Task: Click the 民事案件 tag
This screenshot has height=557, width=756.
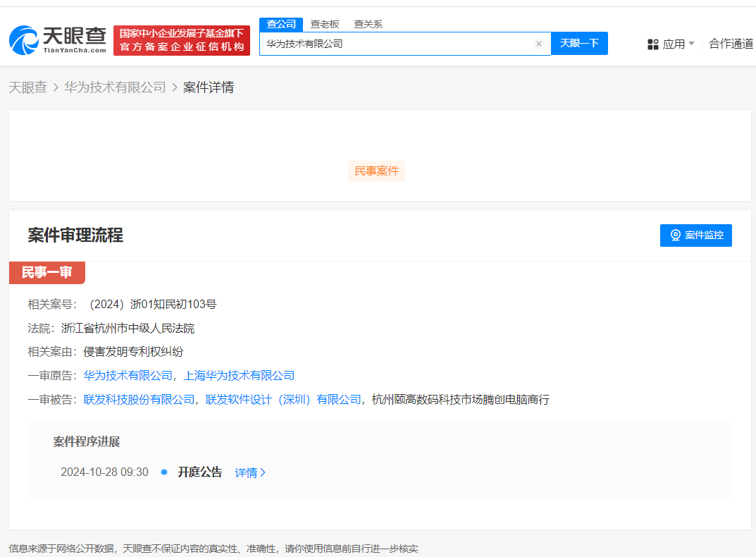Action: [376, 171]
